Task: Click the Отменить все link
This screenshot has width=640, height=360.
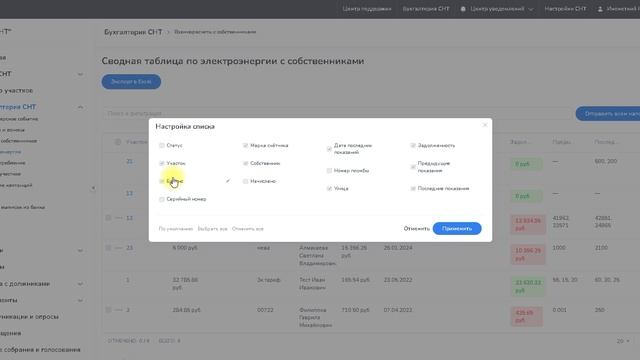Action: pyautogui.click(x=248, y=229)
